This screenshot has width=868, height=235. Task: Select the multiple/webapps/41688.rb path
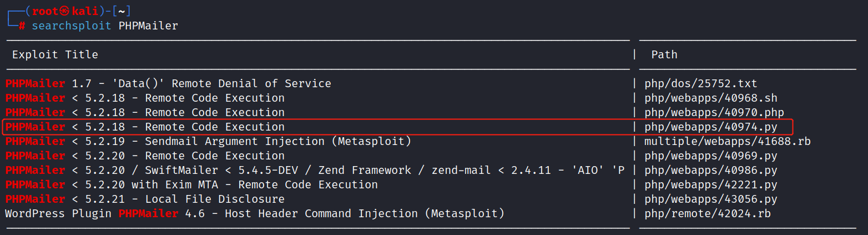pos(727,142)
